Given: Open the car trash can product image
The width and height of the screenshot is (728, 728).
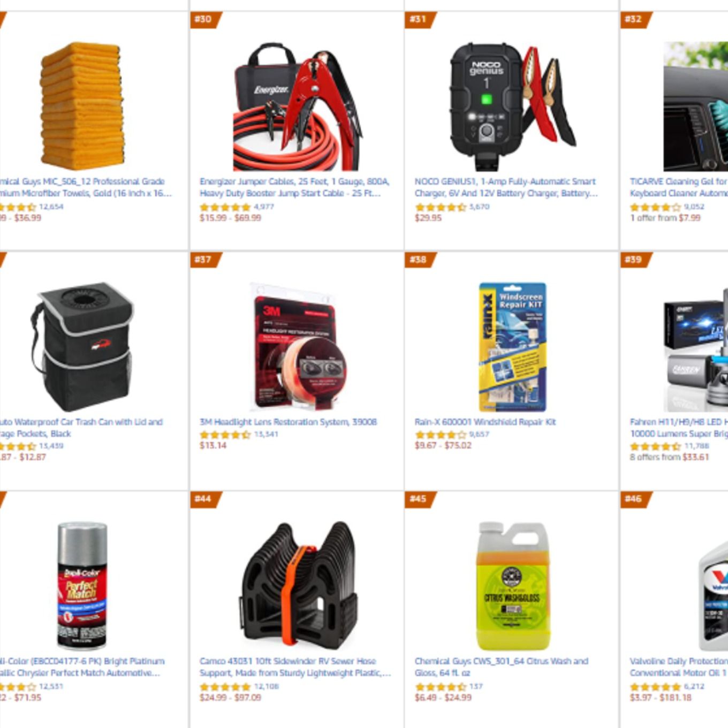Looking at the screenshot, I should pyautogui.click(x=82, y=347).
